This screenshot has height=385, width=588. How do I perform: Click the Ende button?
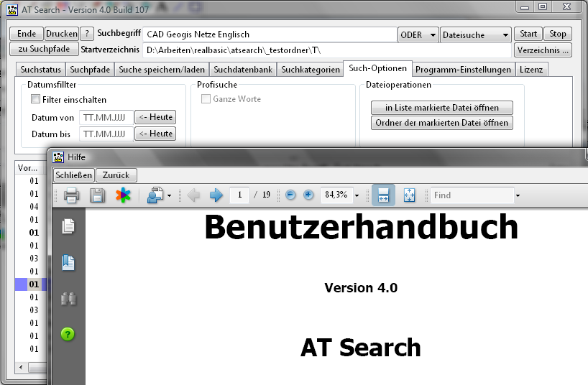pyautogui.click(x=27, y=34)
